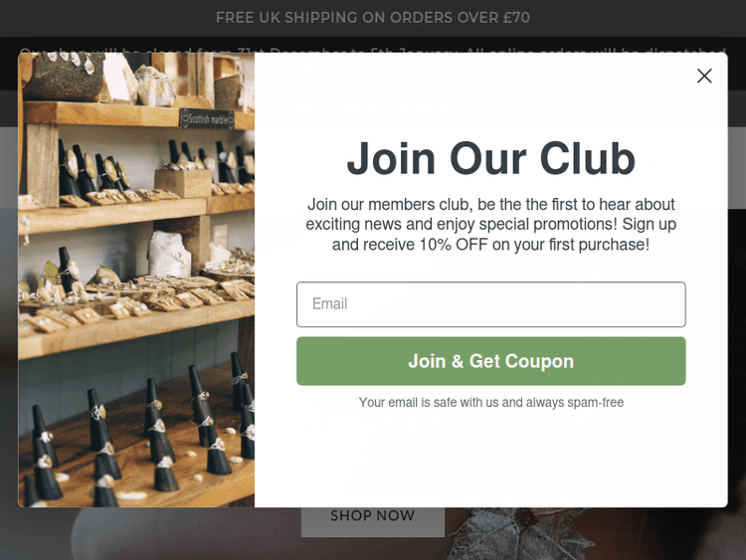
Task: Click the members club description paragraph
Action: click(x=491, y=224)
